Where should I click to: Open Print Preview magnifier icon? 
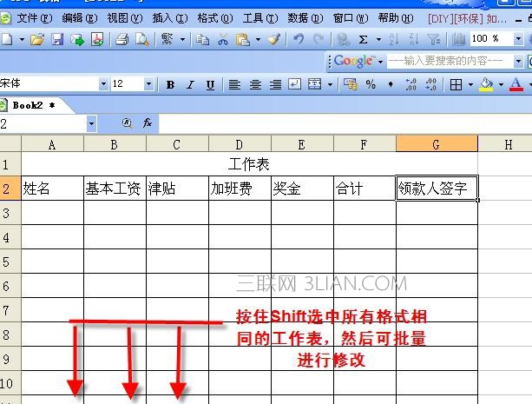(x=141, y=40)
